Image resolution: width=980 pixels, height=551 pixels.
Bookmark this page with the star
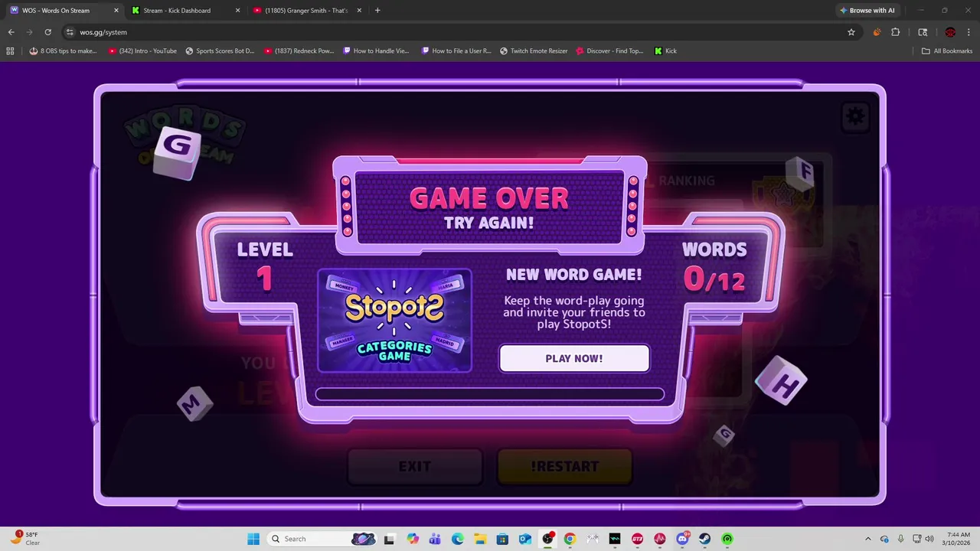click(851, 32)
